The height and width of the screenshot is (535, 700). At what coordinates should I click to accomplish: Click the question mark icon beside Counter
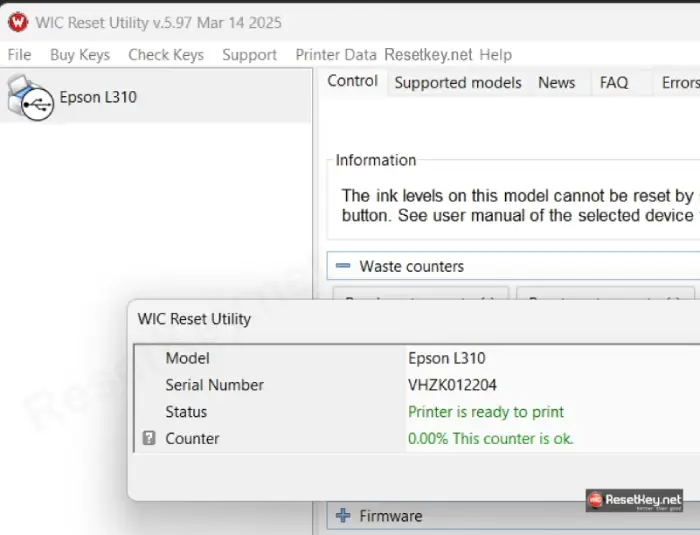(149, 438)
